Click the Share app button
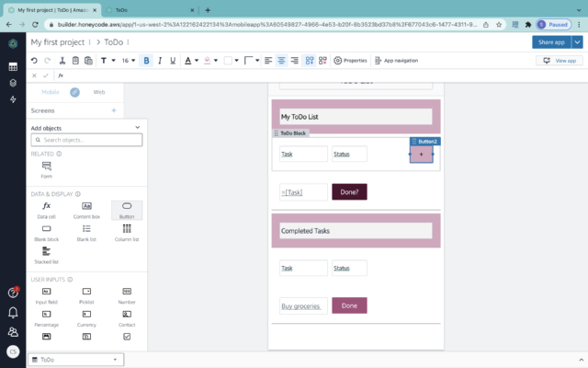588x368 pixels. 551,42
